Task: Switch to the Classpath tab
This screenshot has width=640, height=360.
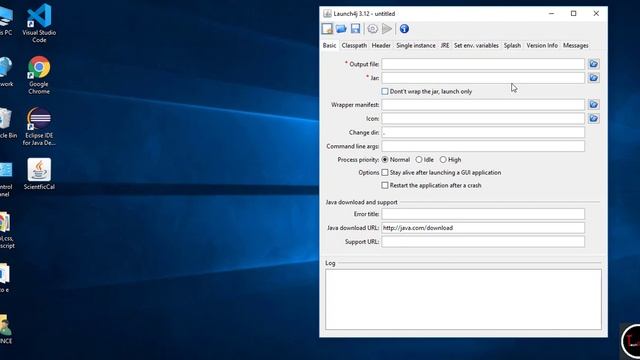Action: [x=354, y=45]
